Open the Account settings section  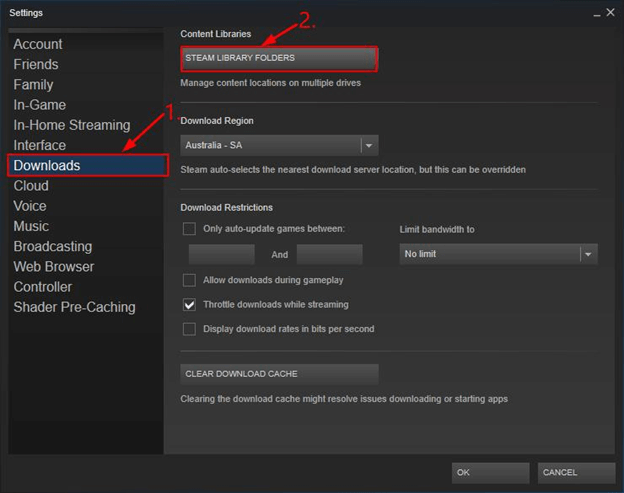(38, 44)
